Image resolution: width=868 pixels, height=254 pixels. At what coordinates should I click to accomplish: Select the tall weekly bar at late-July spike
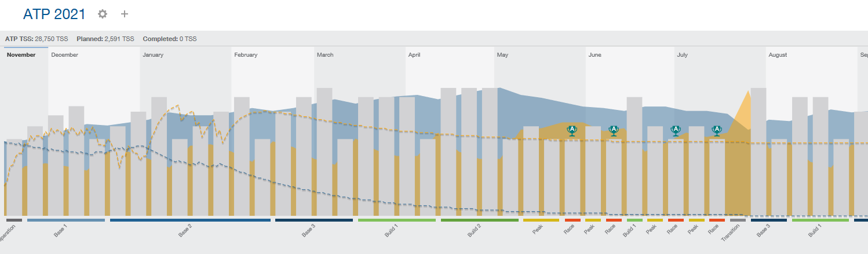(x=758, y=152)
